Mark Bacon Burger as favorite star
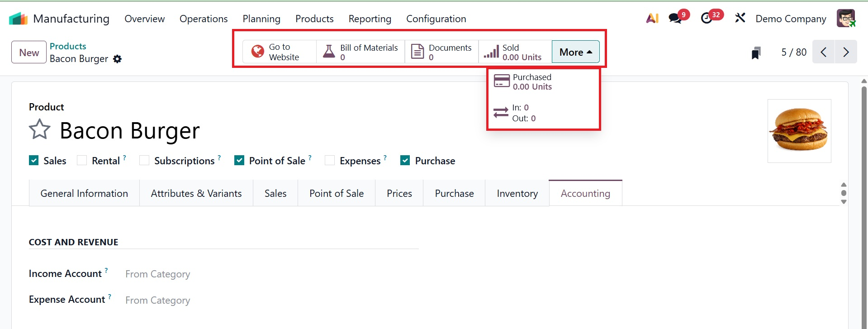Image resolution: width=868 pixels, height=329 pixels. point(40,130)
